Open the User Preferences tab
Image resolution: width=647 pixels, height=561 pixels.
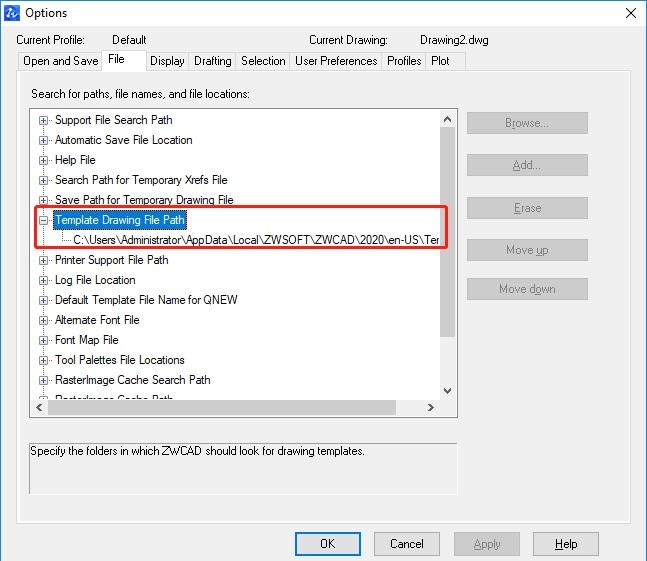coord(336,61)
